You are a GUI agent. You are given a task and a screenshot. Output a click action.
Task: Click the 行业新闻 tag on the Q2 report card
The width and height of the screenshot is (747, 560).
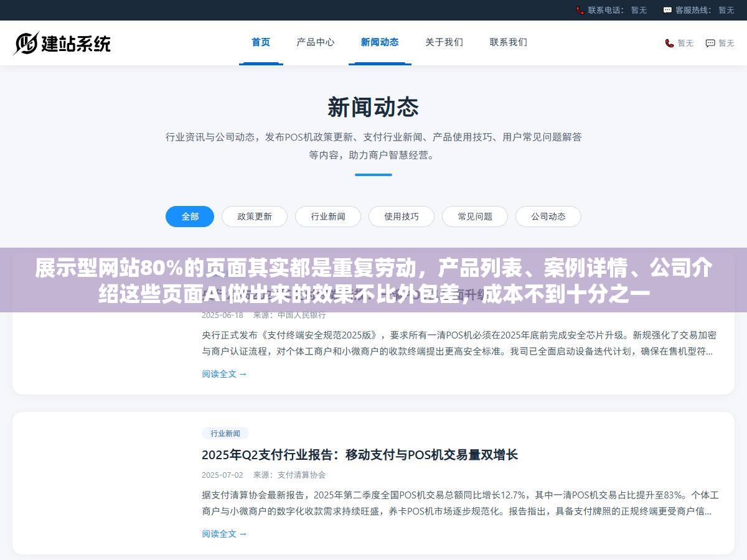pos(225,433)
